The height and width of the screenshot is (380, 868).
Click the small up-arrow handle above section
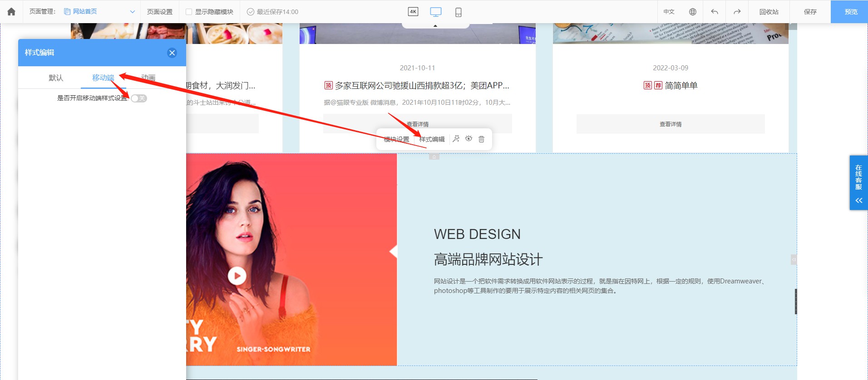pyautogui.click(x=434, y=156)
